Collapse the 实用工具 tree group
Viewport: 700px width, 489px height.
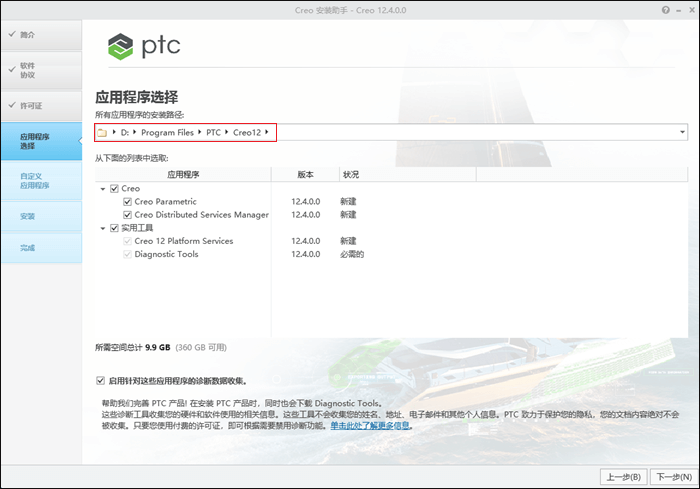[x=103, y=228]
